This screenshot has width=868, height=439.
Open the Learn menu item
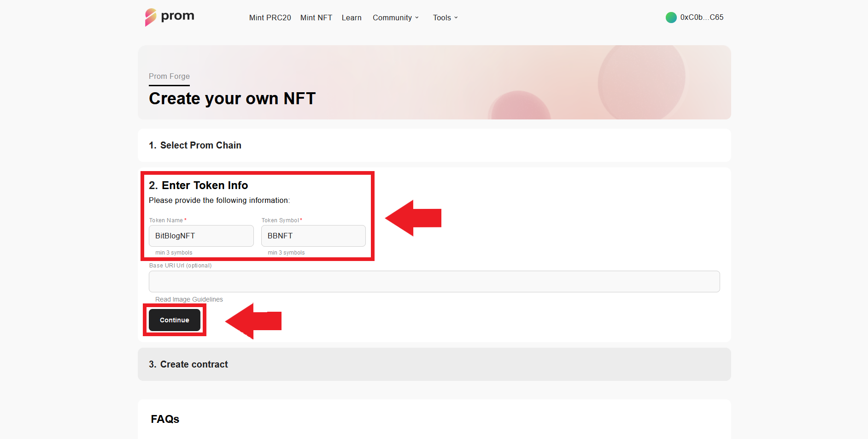[x=352, y=18]
